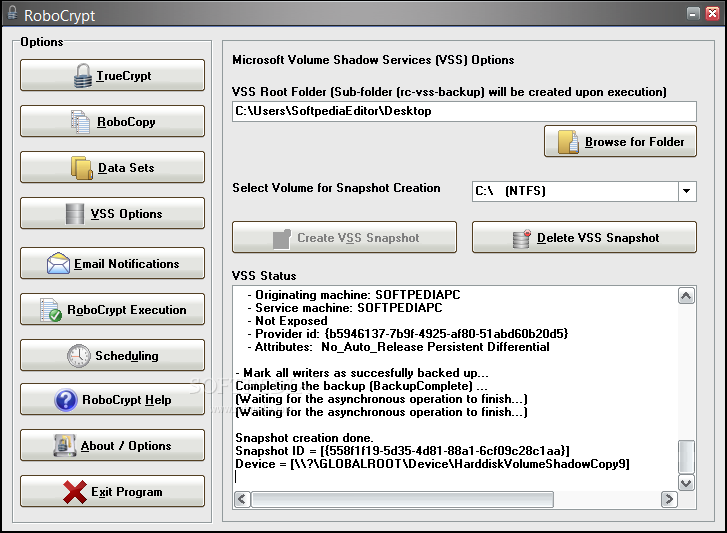
Task: Click the RoboCrypt title bar lock icon
Action: tap(13, 13)
